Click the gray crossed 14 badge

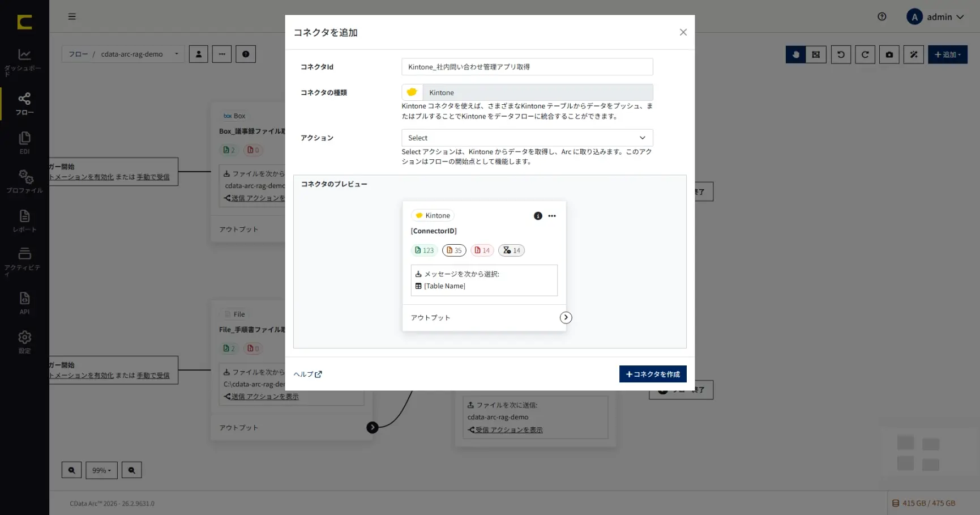click(x=512, y=250)
